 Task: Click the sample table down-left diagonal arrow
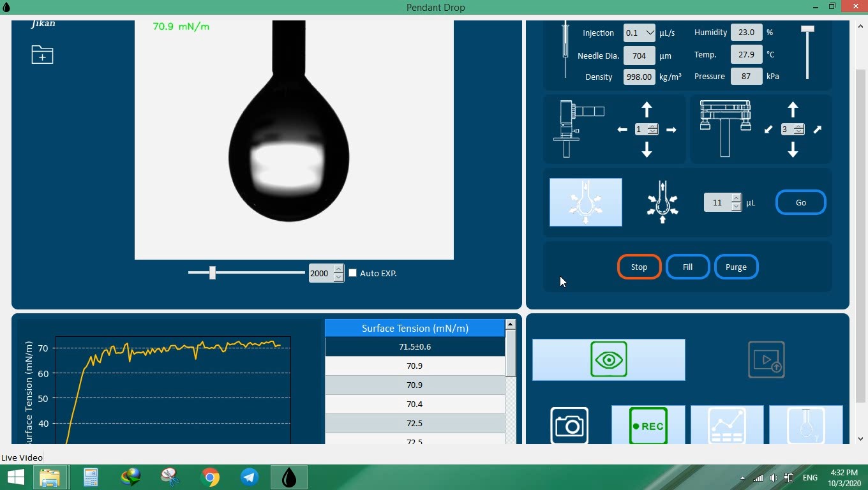click(x=768, y=130)
